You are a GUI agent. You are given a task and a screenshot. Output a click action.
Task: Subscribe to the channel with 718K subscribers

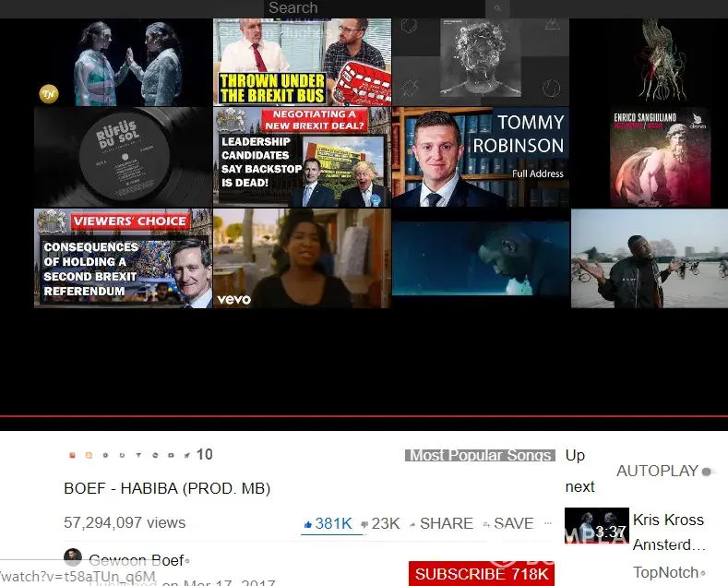(x=482, y=574)
